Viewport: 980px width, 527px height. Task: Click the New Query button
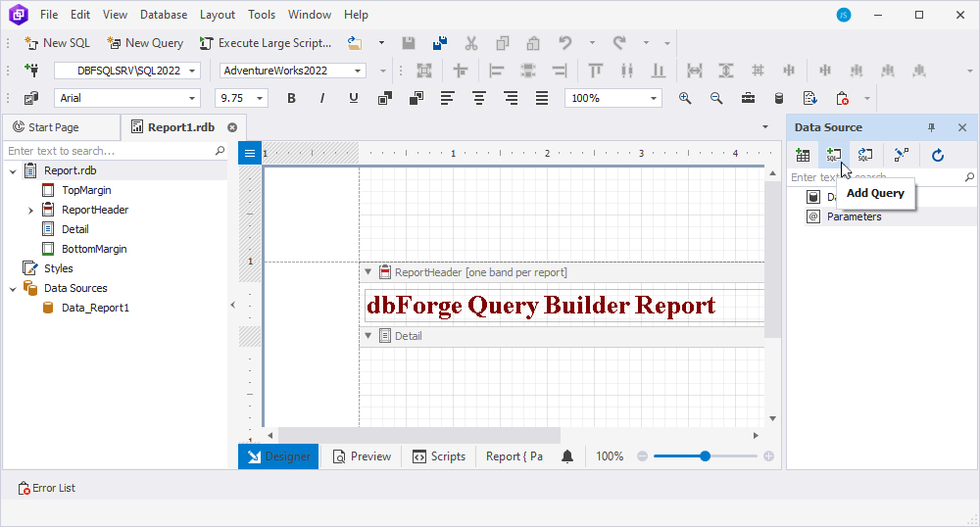pos(145,43)
